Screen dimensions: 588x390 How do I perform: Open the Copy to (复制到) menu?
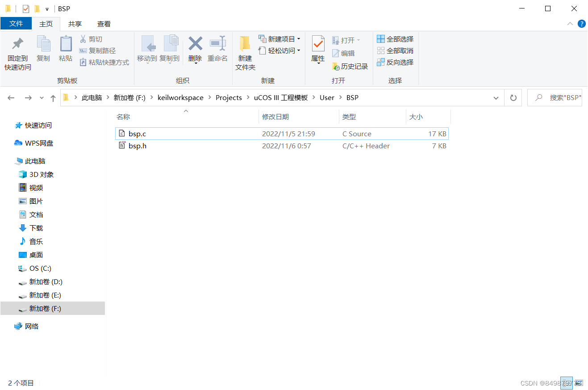(x=169, y=49)
